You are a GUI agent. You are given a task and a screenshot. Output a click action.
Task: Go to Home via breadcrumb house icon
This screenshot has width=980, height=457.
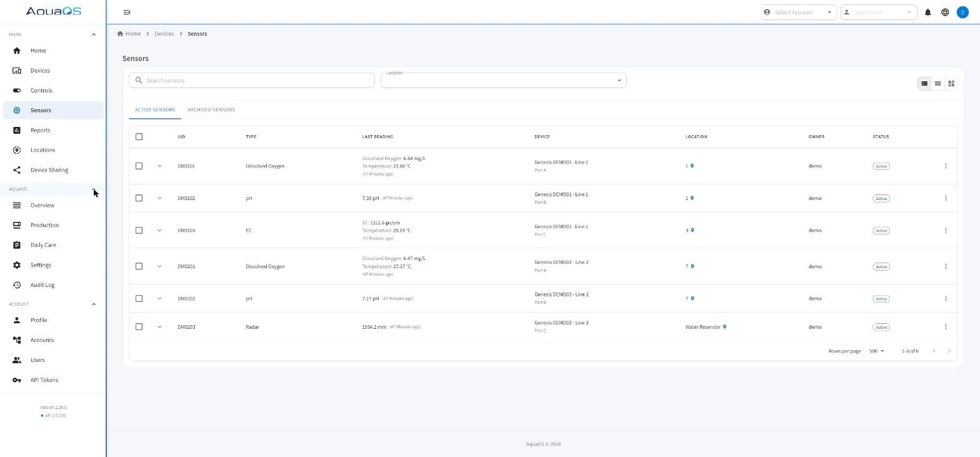tap(120, 34)
